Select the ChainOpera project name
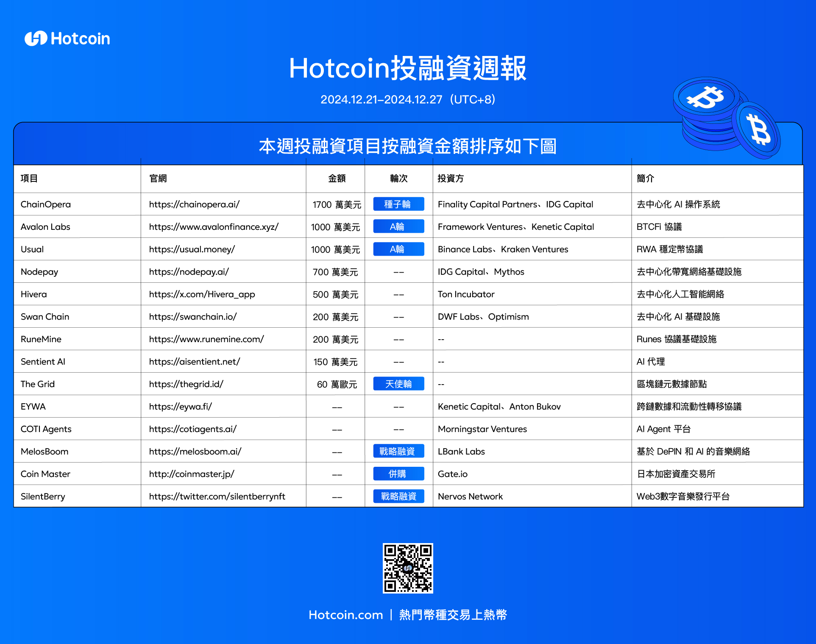 tap(46, 204)
